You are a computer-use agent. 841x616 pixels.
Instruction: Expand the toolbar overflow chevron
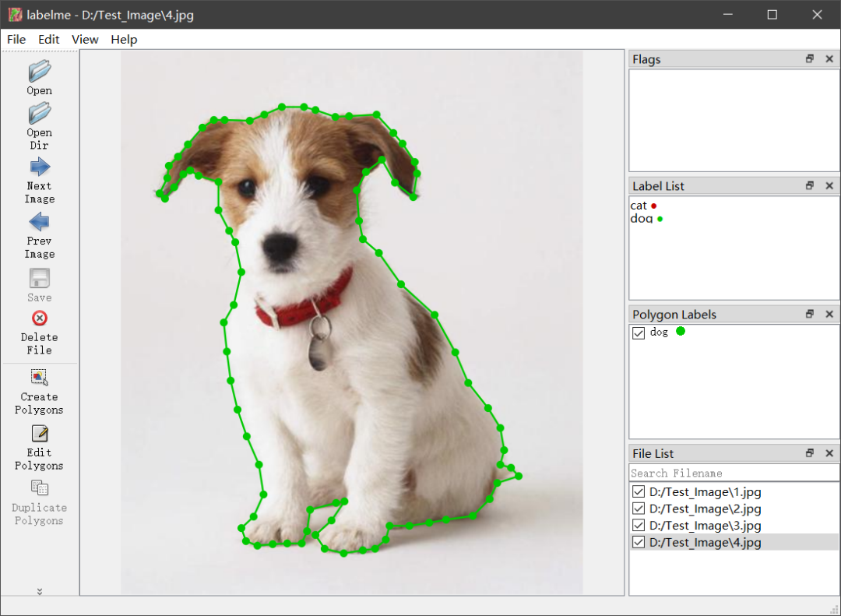click(x=40, y=591)
